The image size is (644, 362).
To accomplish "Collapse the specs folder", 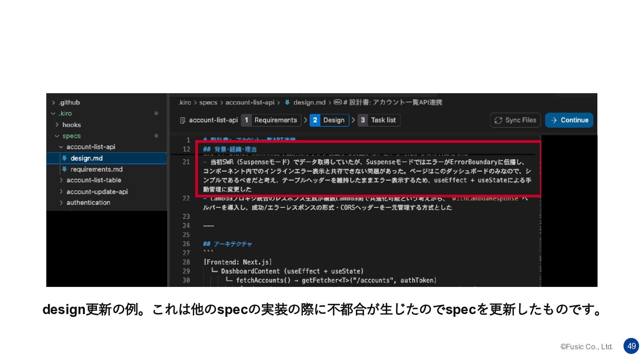I will [57, 136].
